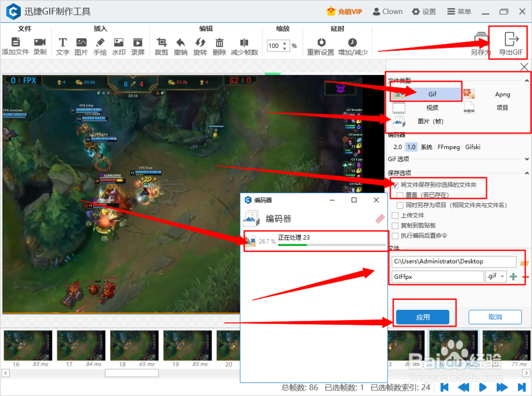Click the green plus filename icon

(513, 277)
